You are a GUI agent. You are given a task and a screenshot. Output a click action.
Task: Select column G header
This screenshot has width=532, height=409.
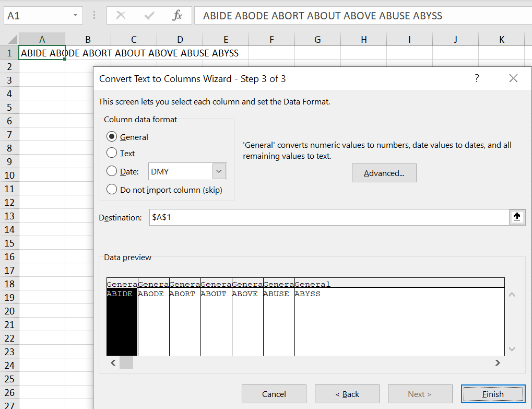(317, 39)
